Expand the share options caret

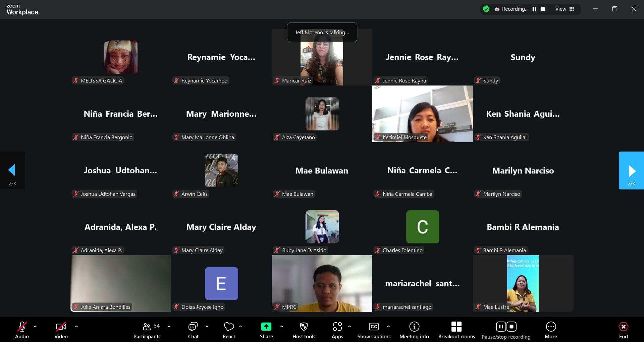click(282, 326)
